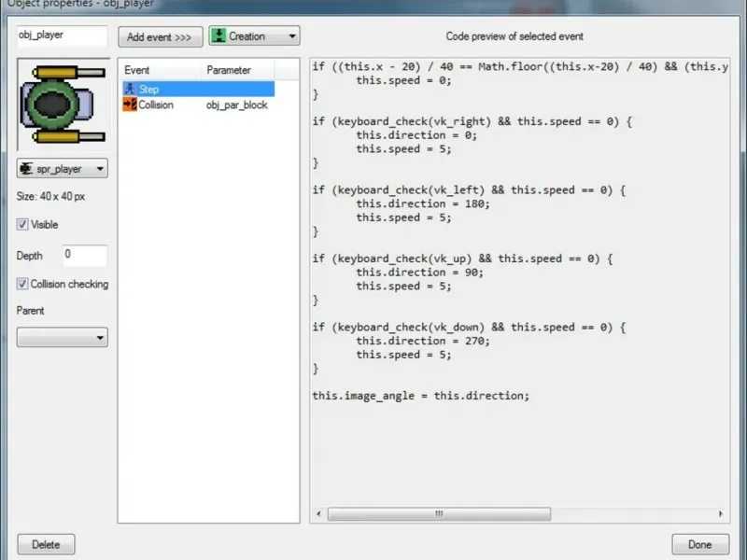
Task: Click the Delete button
Action: click(46, 544)
